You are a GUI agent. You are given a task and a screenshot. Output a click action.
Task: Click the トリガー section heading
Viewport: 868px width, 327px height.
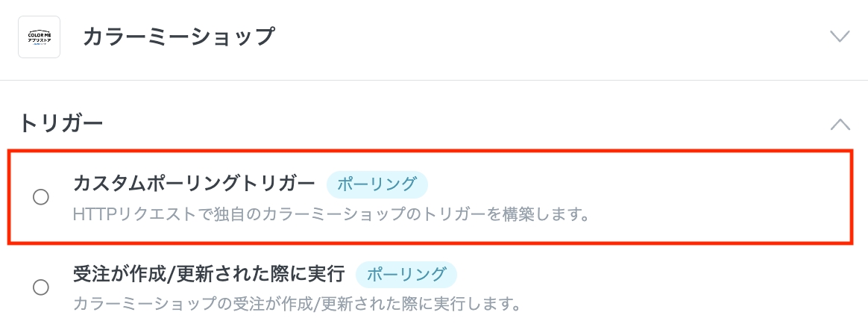tap(60, 123)
